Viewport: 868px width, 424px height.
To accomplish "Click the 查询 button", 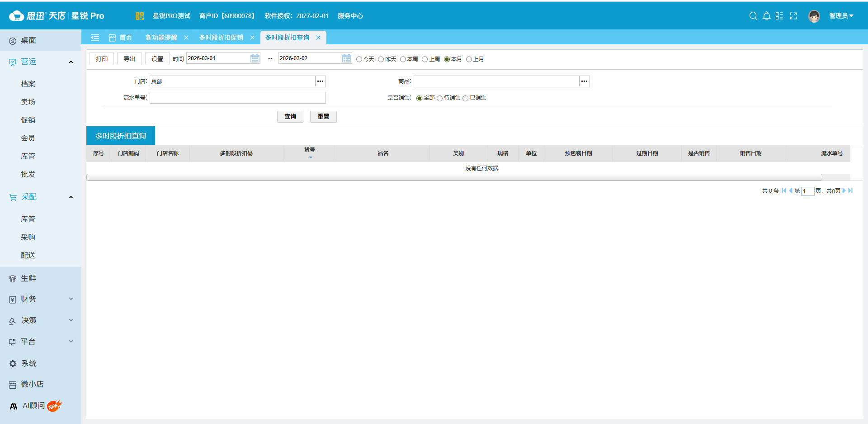I will 290,117.
